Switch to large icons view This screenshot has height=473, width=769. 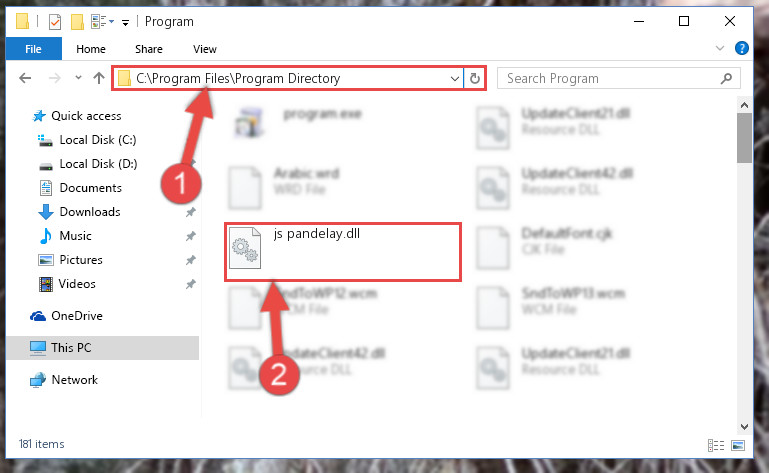(x=738, y=445)
